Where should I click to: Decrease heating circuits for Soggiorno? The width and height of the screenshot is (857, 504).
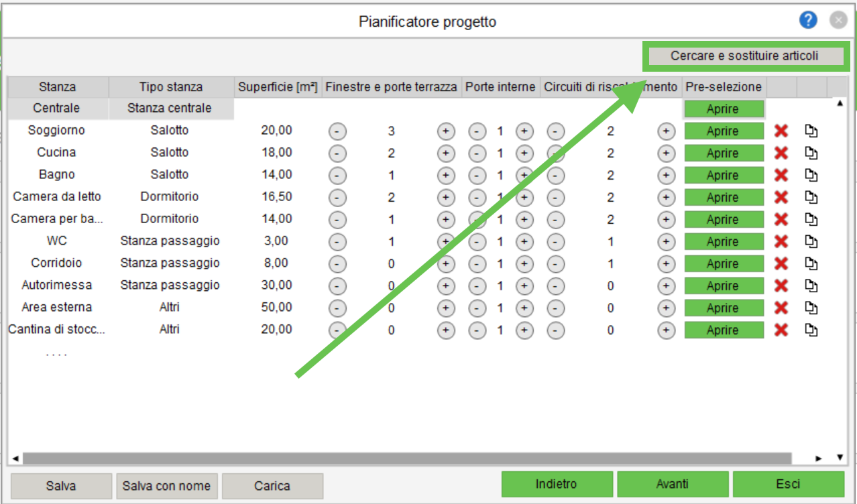coord(555,131)
